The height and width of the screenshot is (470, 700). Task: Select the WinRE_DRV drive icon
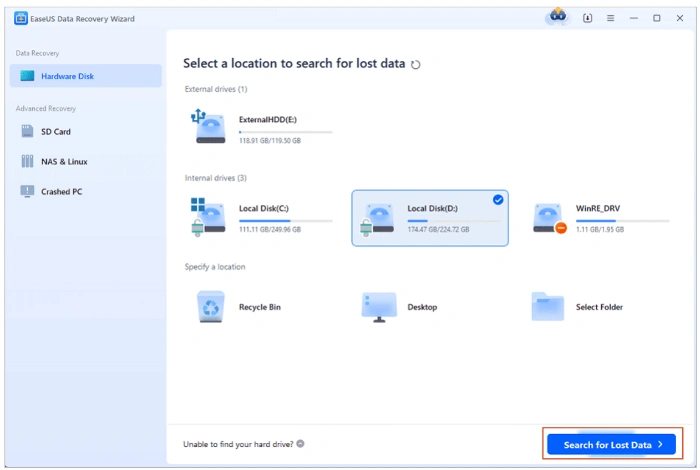(550, 218)
